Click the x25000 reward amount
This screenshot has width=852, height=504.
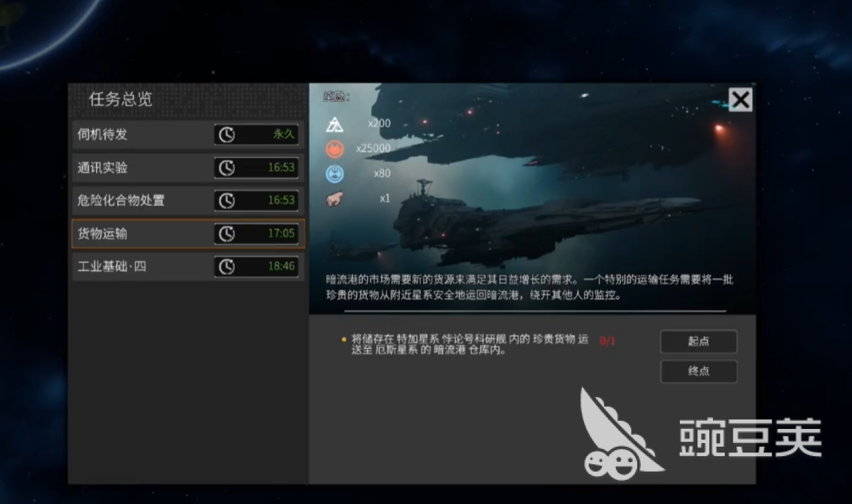tap(373, 149)
